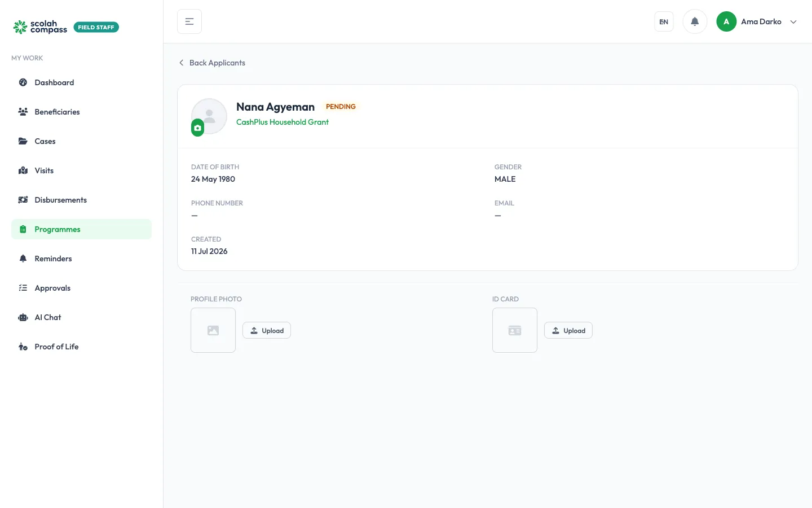Click the green Ama Darko avatar circle
812x508 pixels.
pos(726,21)
